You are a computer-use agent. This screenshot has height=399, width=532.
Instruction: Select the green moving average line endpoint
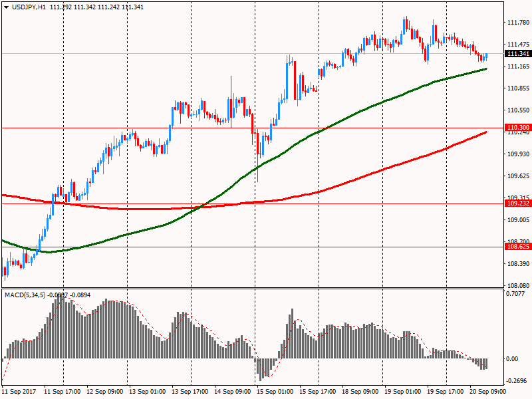pos(486,69)
